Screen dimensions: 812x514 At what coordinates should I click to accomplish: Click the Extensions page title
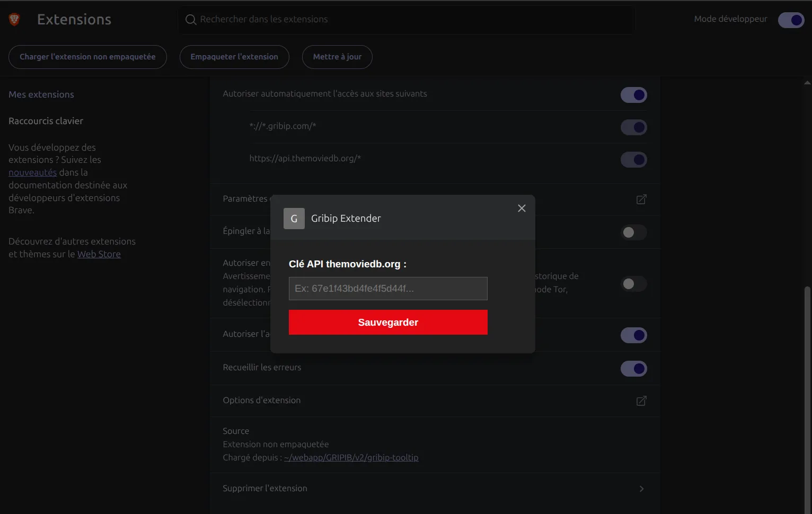coord(74,20)
